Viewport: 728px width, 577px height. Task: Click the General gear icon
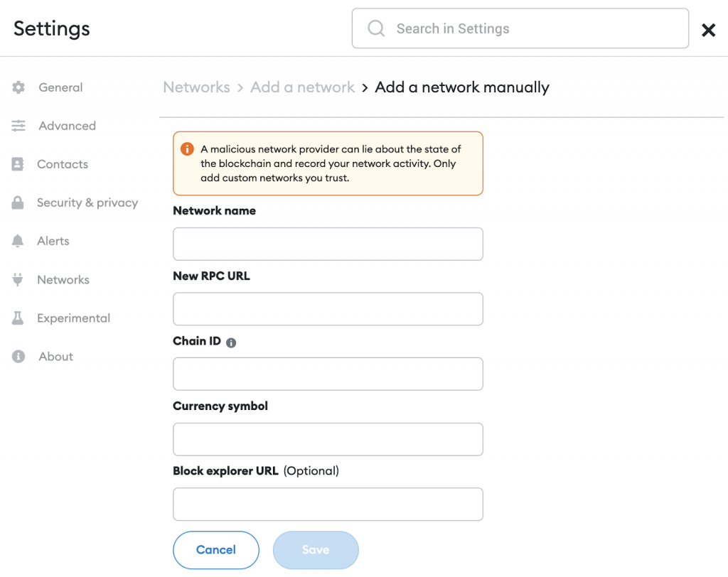[x=18, y=87]
